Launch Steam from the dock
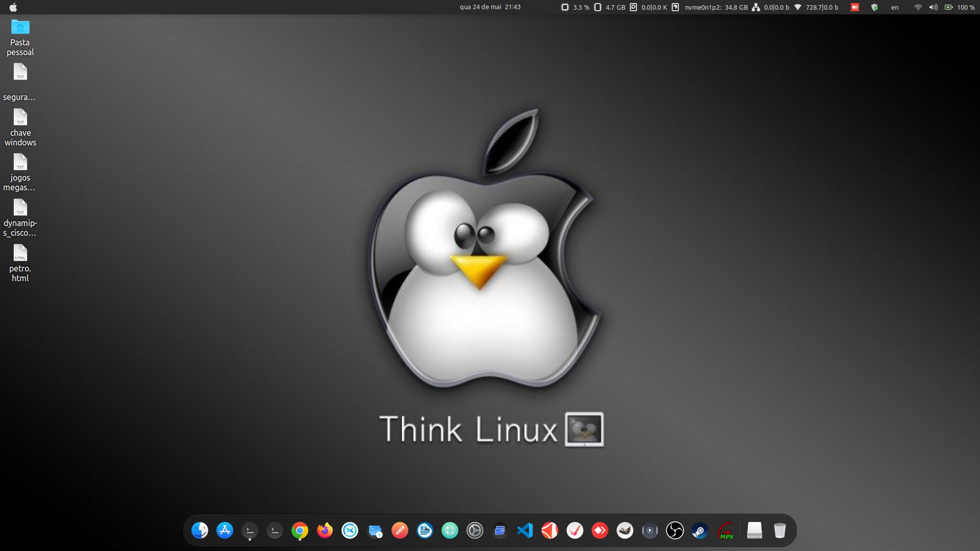This screenshot has width=980, height=551. coord(700,531)
